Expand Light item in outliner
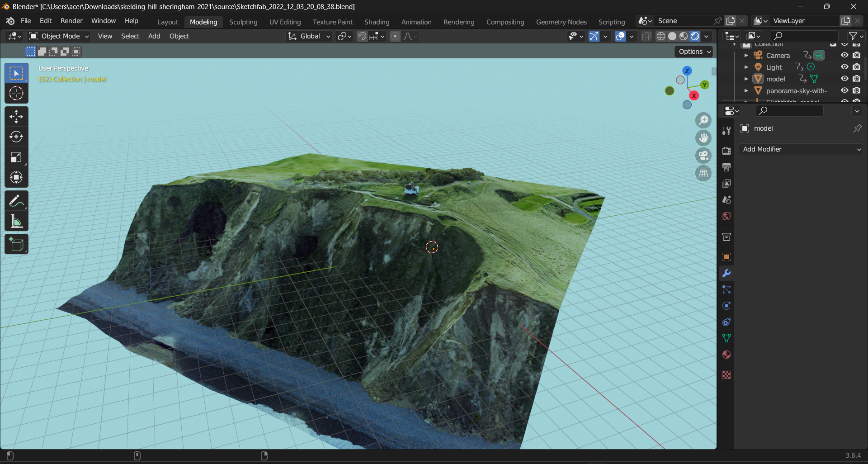The width and height of the screenshot is (868, 464). coord(746,67)
